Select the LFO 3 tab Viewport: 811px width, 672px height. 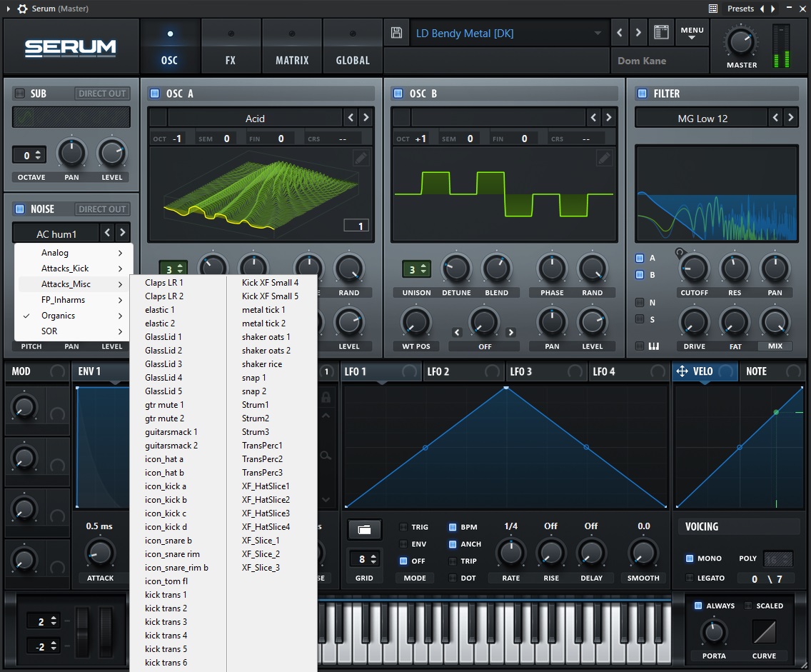pyautogui.click(x=520, y=371)
